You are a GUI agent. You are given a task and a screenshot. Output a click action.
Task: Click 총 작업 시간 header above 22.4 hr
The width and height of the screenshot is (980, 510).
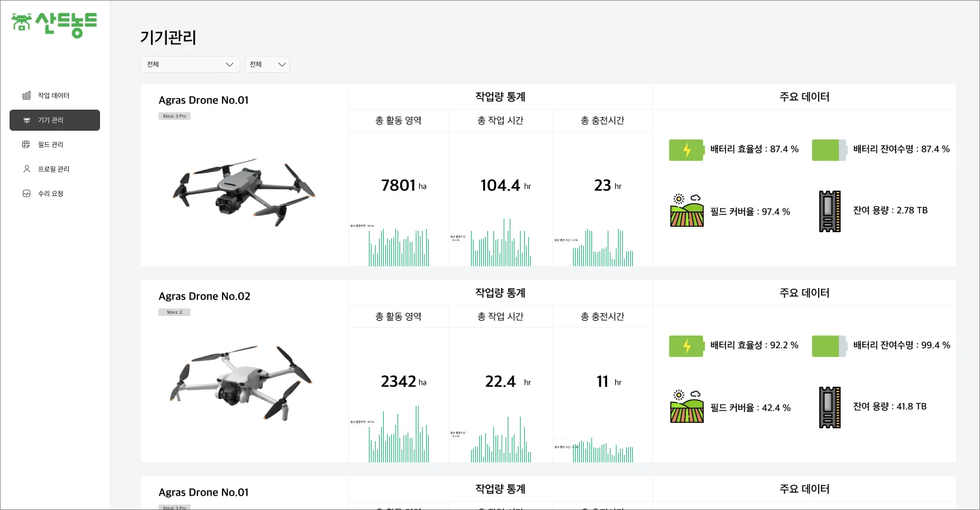pos(500,317)
